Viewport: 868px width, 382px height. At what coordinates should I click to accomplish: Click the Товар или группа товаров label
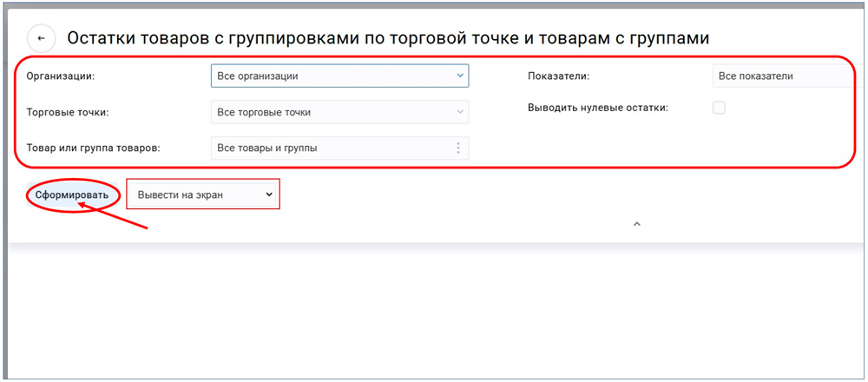[94, 148]
